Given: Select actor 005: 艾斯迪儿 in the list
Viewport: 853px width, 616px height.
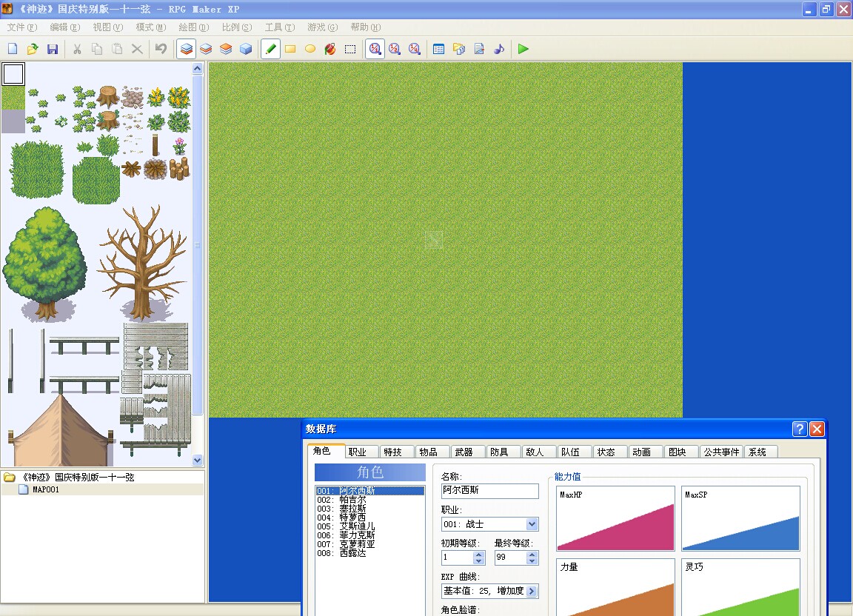Looking at the screenshot, I should [x=370, y=526].
